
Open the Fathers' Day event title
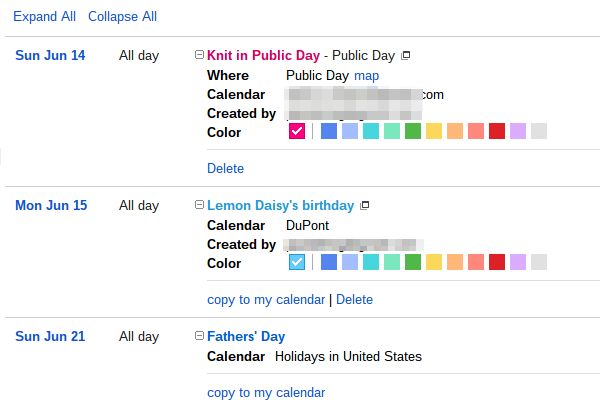click(x=246, y=336)
